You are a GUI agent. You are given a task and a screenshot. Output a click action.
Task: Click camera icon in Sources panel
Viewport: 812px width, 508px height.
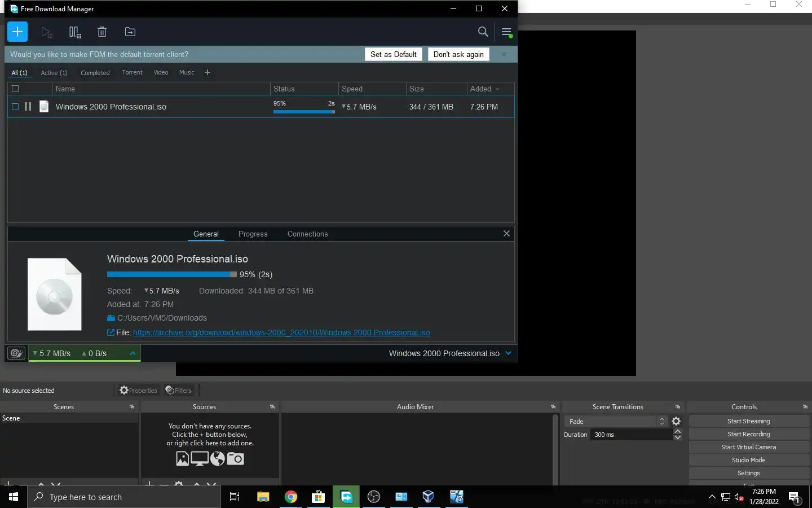click(x=235, y=458)
